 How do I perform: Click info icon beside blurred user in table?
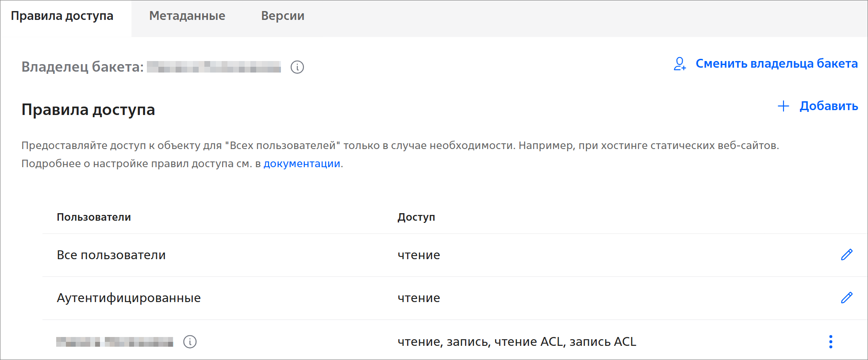point(190,342)
